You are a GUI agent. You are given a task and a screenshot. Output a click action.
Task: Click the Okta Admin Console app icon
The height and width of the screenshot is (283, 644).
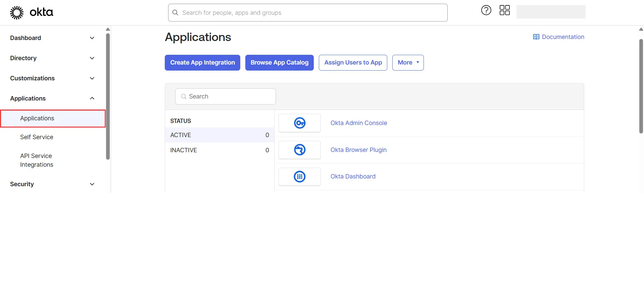coord(300,123)
